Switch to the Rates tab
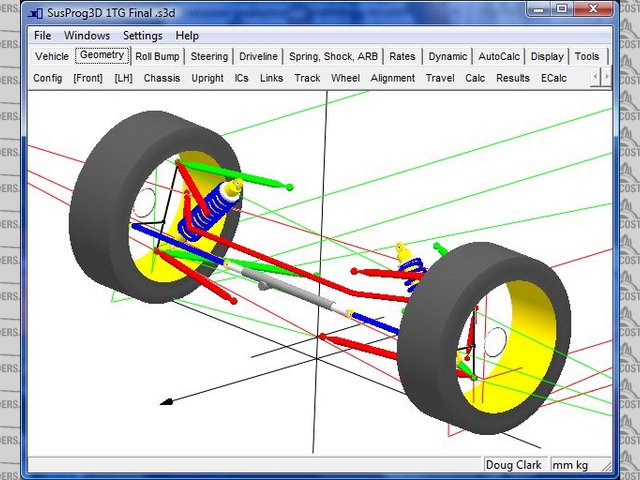The height and width of the screenshot is (480, 640). [402, 56]
